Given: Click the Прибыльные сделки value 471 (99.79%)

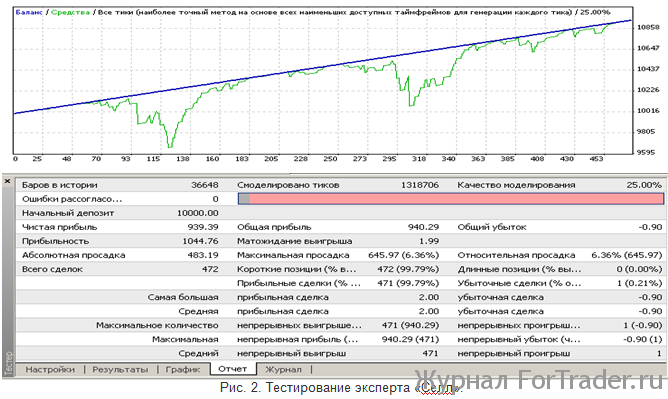Looking at the screenshot, I should (408, 283).
